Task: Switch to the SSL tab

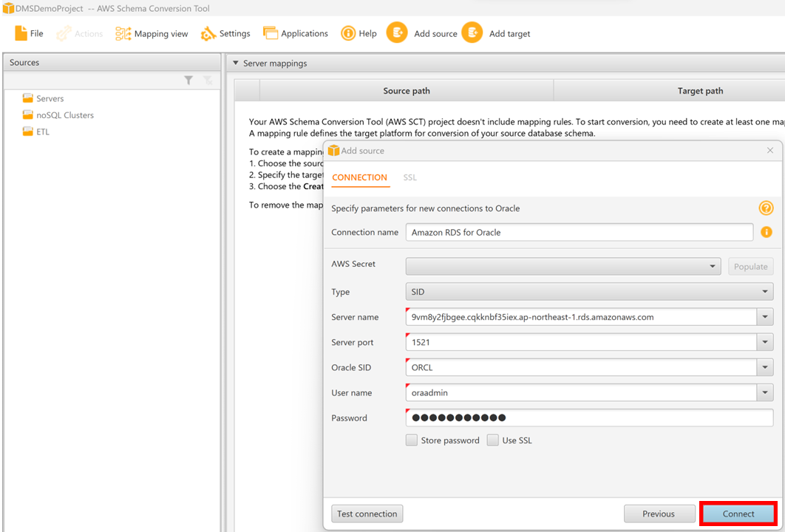Action: 410,177
